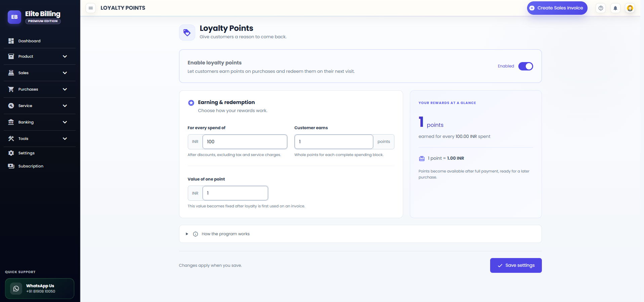Click the Product box icon
644x302 pixels.
point(11,56)
